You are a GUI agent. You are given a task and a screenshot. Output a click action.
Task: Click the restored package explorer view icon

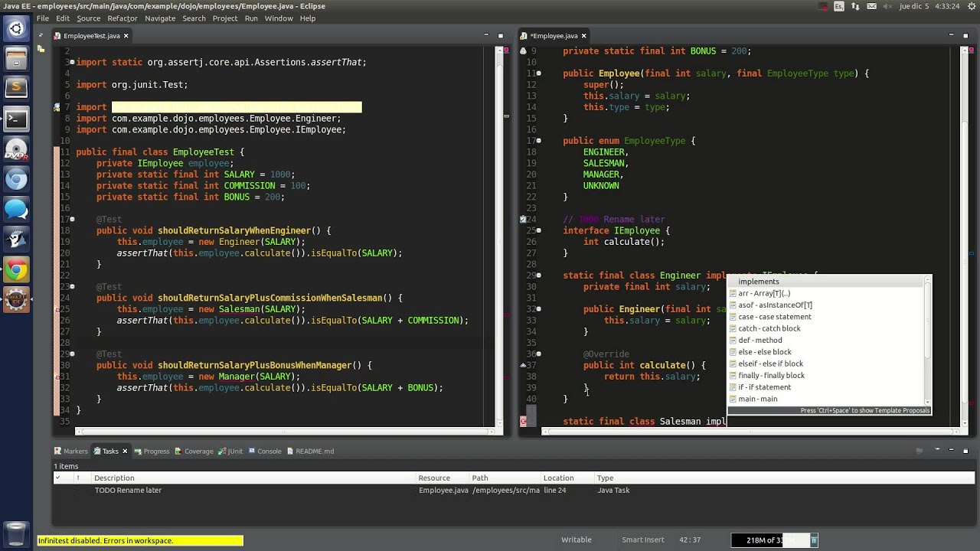41,50
